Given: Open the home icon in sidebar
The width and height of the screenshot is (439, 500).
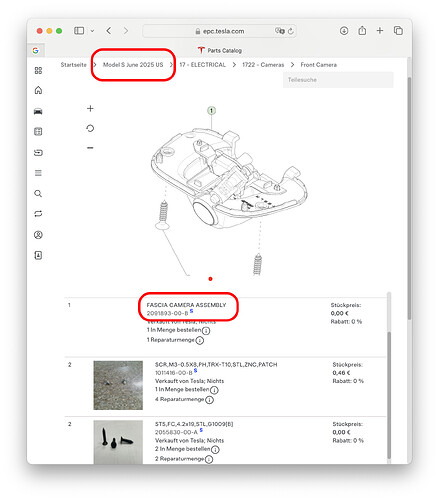Looking at the screenshot, I should [38, 90].
